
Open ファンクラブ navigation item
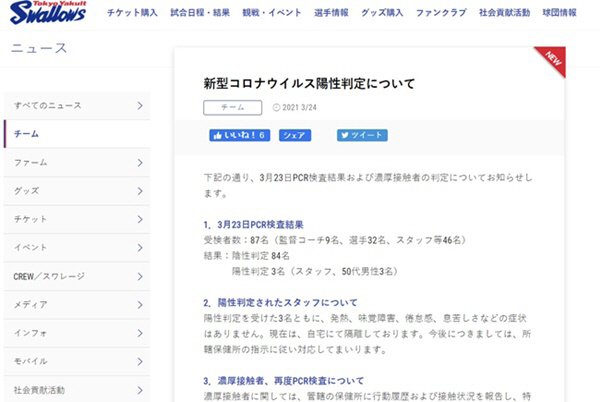(440, 13)
